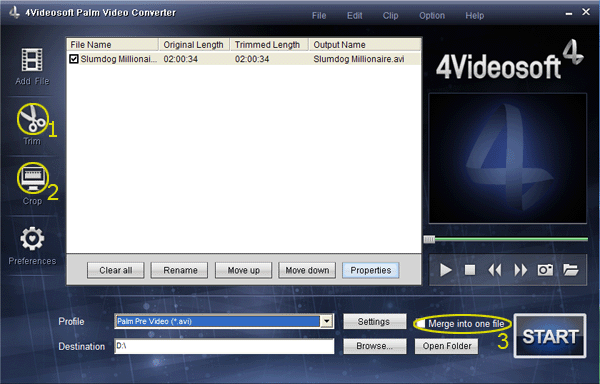Open file Properties button
600x384 pixels.
pyautogui.click(x=371, y=270)
